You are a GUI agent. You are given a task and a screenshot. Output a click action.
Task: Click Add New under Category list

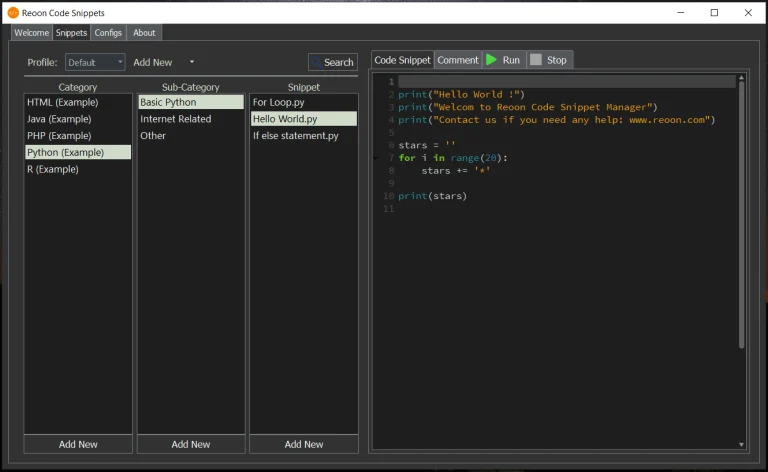tap(78, 444)
